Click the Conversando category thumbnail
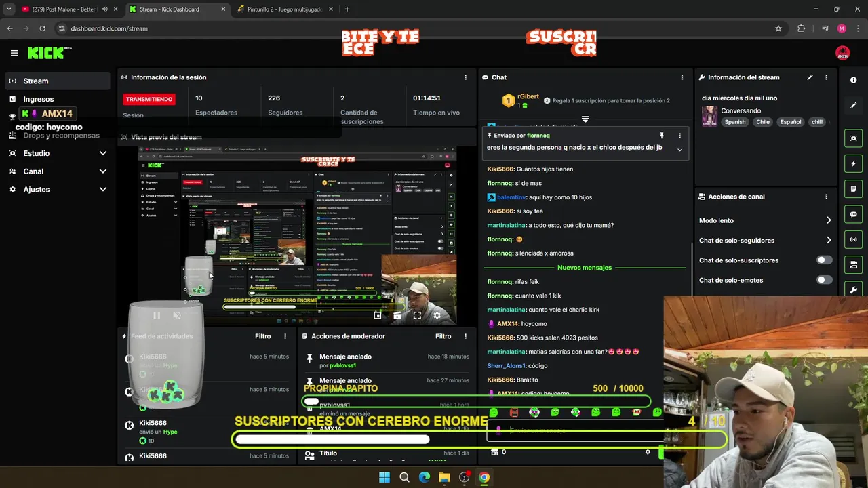This screenshot has height=488, width=868. coord(709,116)
